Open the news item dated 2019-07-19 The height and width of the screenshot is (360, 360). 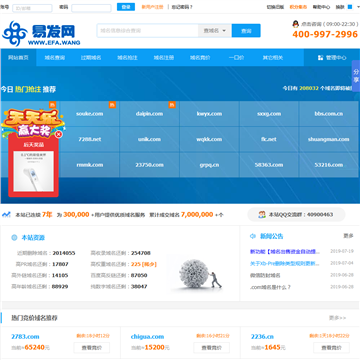coord(285,251)
